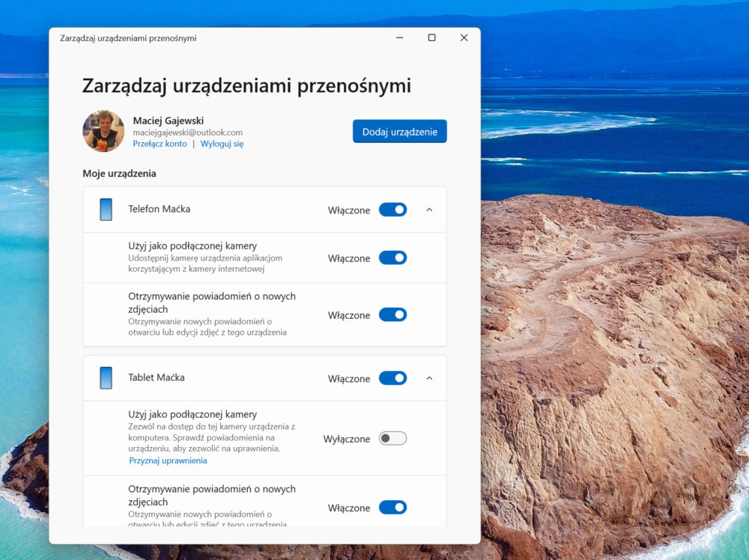Screen dimensions: 749x560
Task: Minimize the Zarządzaj urządzeniami przenośnymi window
Action: click(400, 37)
